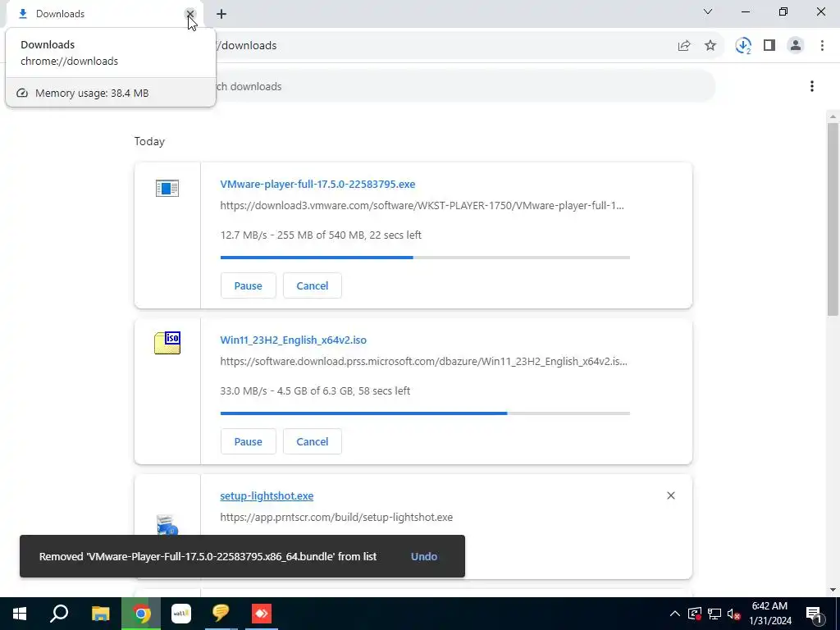Click the muted volume tray icon

click(733, 614)
